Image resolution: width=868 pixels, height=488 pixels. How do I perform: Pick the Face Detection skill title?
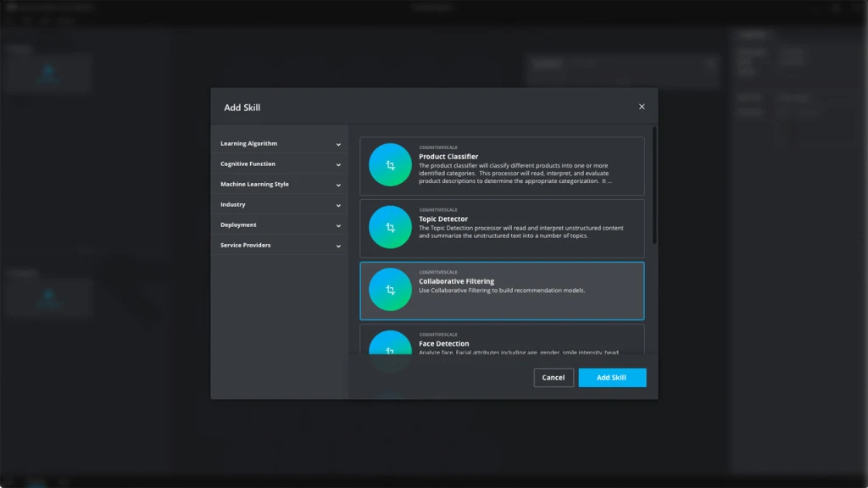pos(444,344)
